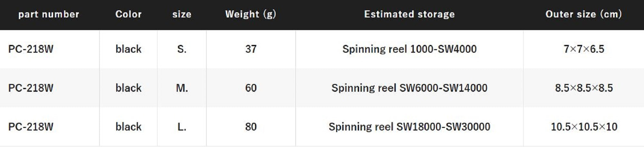This screenshot has width=644, height=147.
Task: Select the size "M." cell
Action: click(182, 88)
